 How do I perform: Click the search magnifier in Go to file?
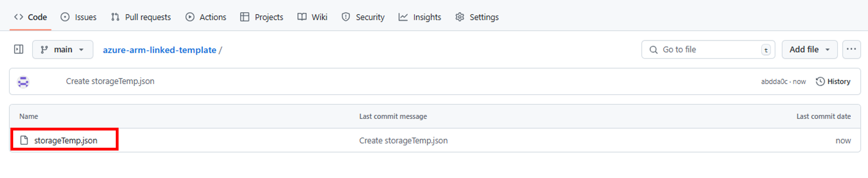[654, 49]
